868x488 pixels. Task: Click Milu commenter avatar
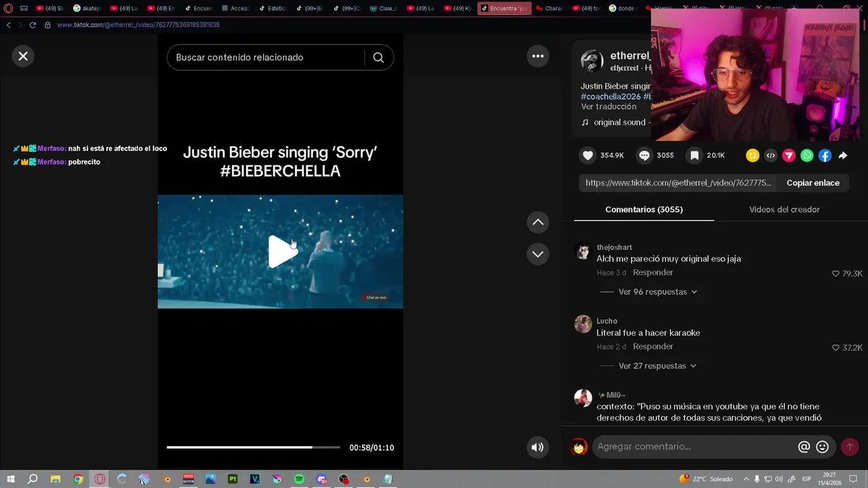click(583, 398)
